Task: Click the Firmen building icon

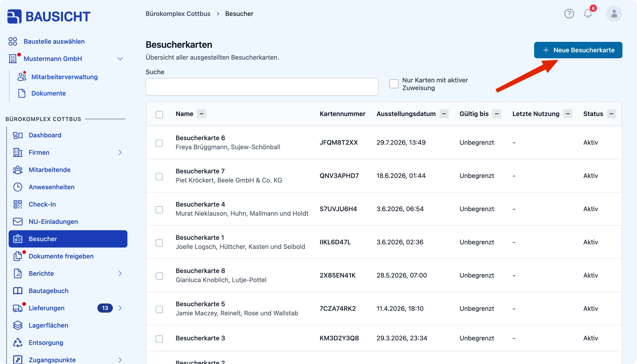Action: coord(18,152)
